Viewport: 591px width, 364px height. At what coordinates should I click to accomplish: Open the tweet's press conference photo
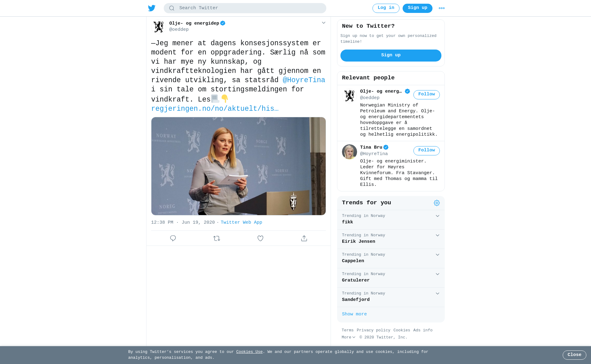pos(239,166)
